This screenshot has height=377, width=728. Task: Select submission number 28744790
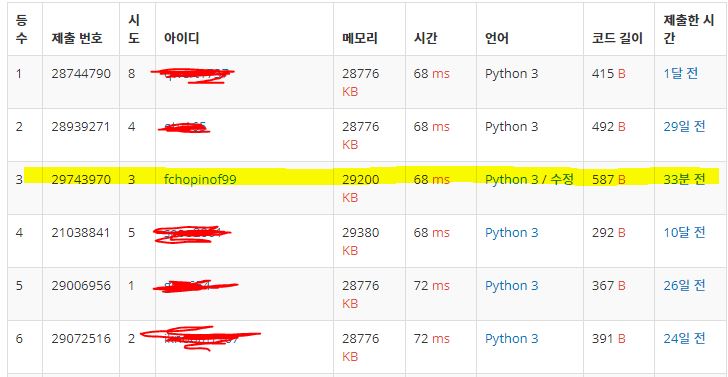81,73
